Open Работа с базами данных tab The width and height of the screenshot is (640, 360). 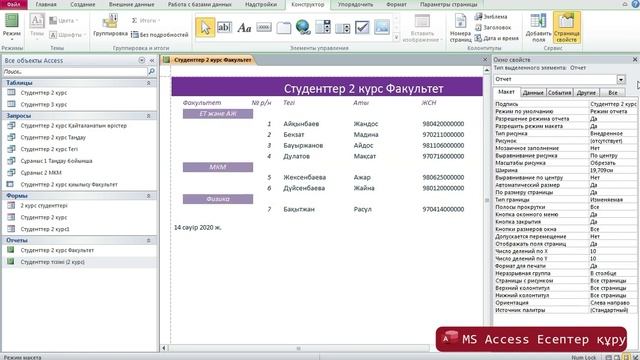[x=200, y=4]
